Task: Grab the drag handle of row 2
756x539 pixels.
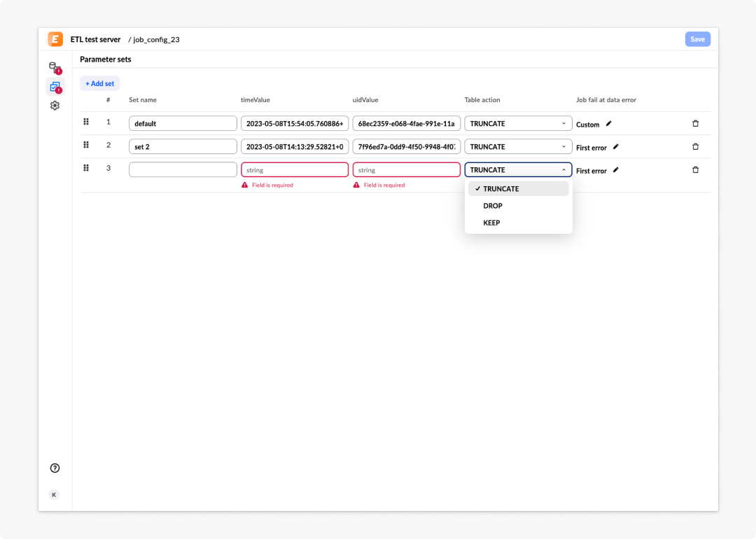Action: pyautogui.click(x=86, y=145)
